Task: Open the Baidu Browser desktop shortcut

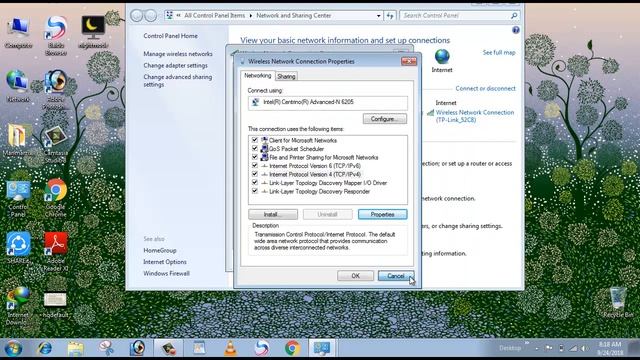Action: 56,35
